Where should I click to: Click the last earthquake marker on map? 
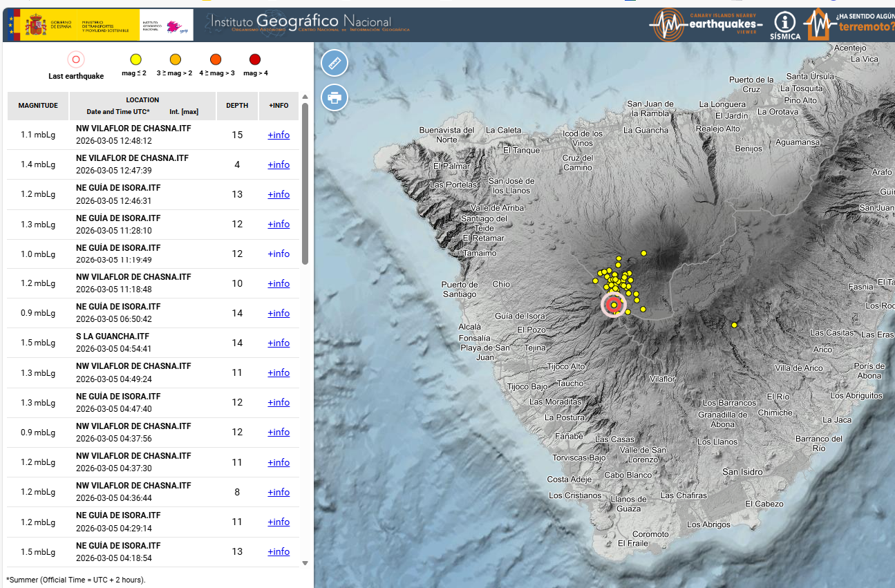(613, 305)
